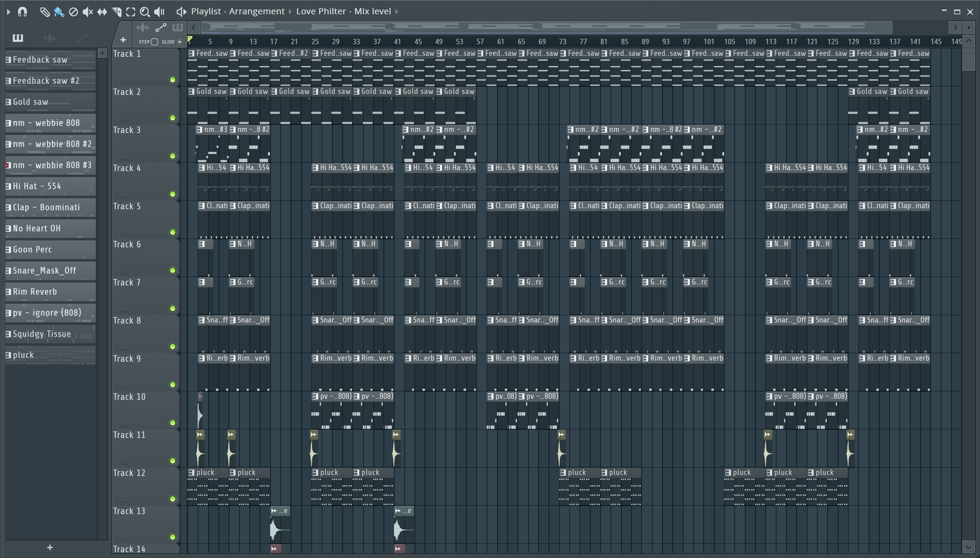Screen dimensions: 980x558
Task: Select the Gold saw pattern in picker
Action: click(50, 102)
